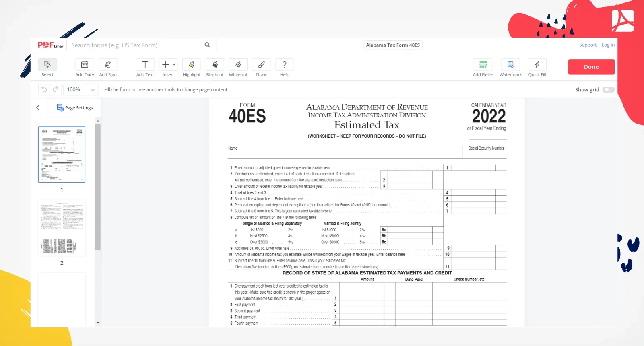The height and width of the screenshot is (346, 644).
Task: Toggle the Show grid switch
Action: 608,90
